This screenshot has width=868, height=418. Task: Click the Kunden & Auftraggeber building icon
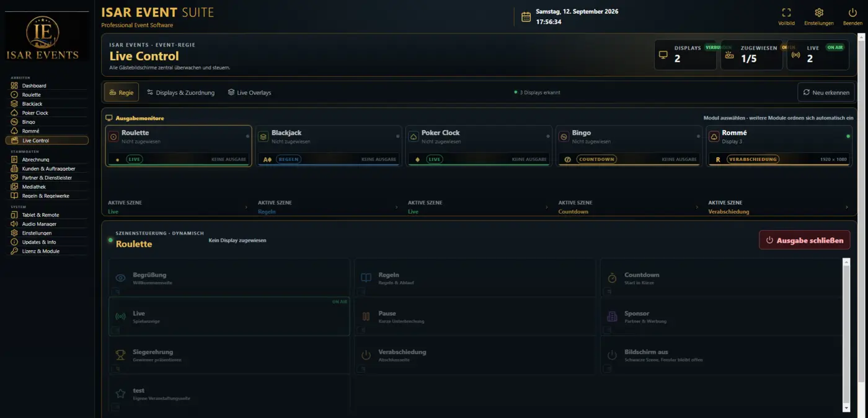point(14,168)
